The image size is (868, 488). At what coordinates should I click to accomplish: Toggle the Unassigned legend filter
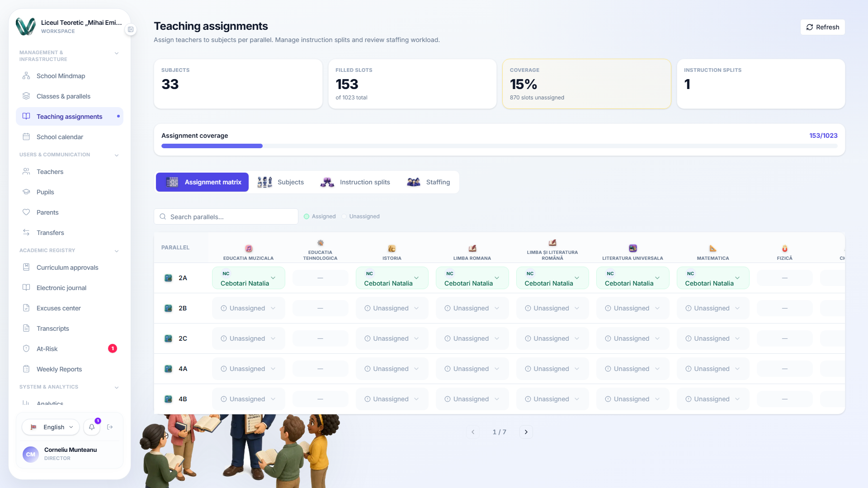[360, 216]
